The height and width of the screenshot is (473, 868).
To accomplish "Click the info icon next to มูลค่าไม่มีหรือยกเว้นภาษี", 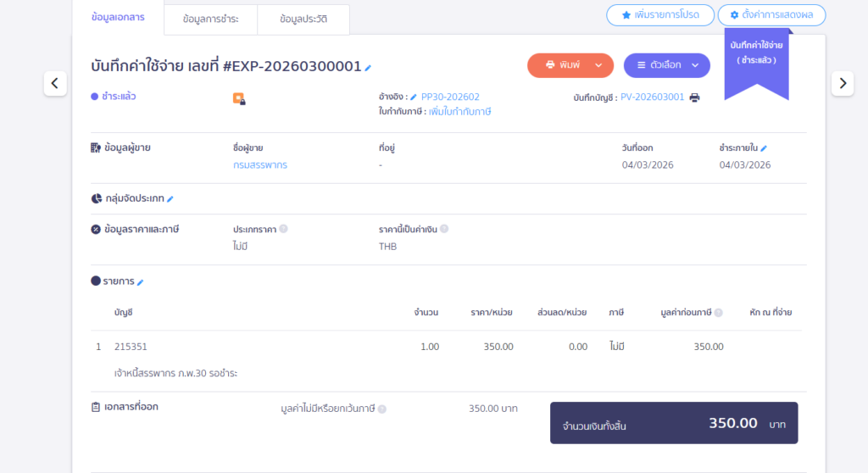I will [382, 409].
